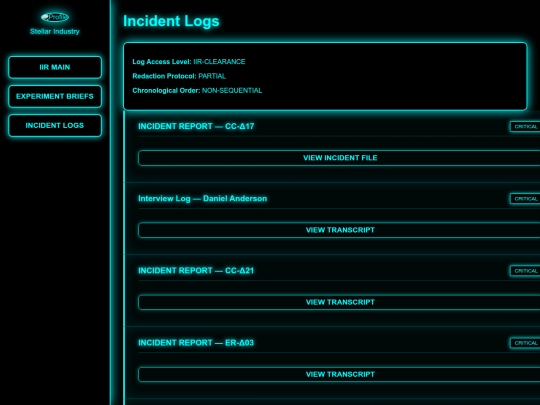Select 'INCIDENT REPORT — CC-Δ17' title
The image size is (540, 405).
coord(196,126)
